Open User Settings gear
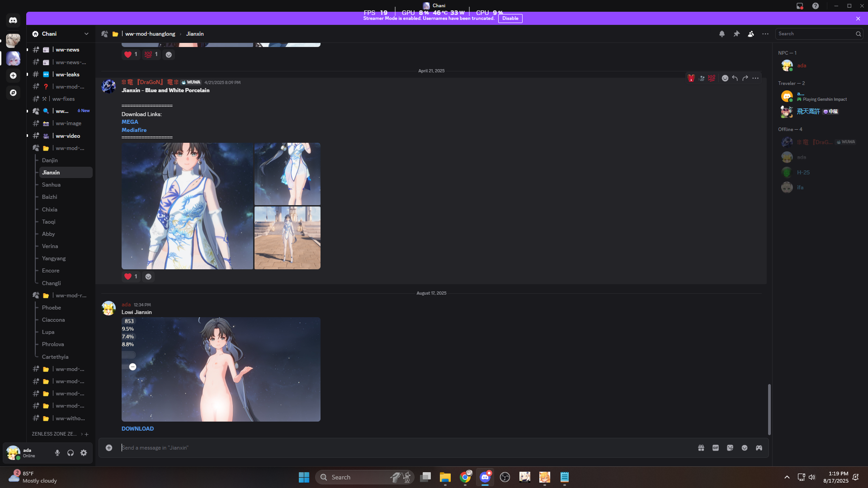The image size is (868, 488). 84,453
